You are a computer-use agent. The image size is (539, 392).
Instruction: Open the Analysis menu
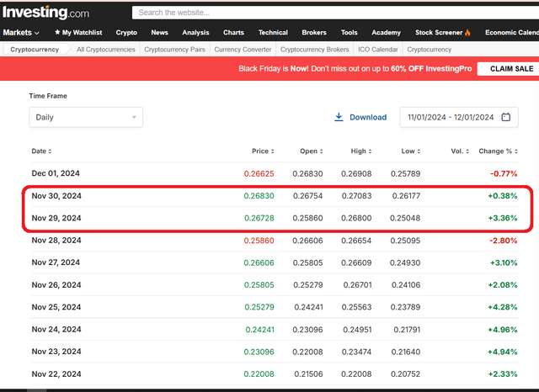tap(195, 33)
